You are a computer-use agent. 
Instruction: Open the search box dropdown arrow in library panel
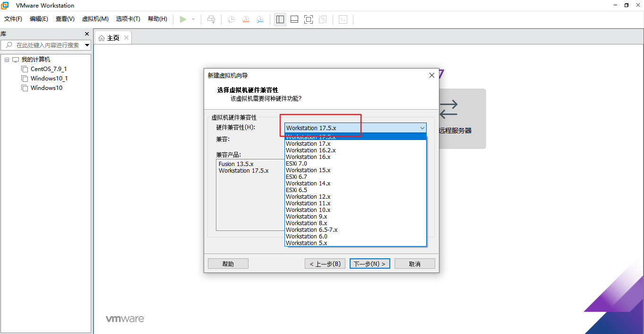86,45
